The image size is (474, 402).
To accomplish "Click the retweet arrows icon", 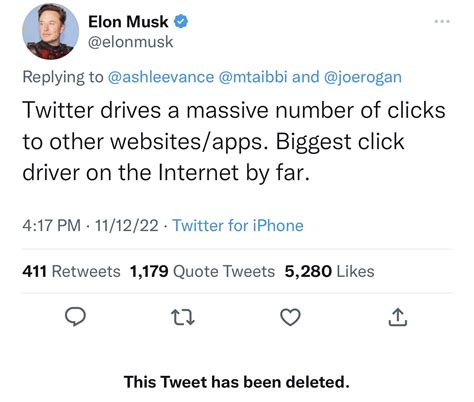I will [x=183, y=317].
